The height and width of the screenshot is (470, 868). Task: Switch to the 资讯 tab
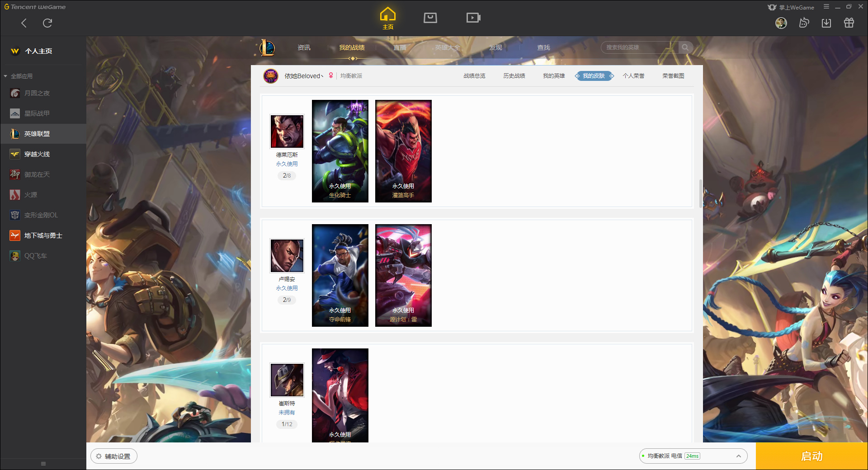point(304,47)
